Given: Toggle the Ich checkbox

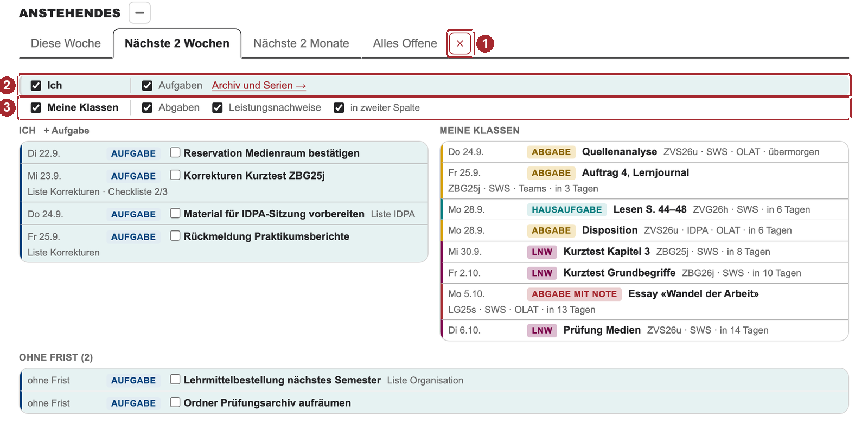Looking at the screenshot, I should [36, 86].
